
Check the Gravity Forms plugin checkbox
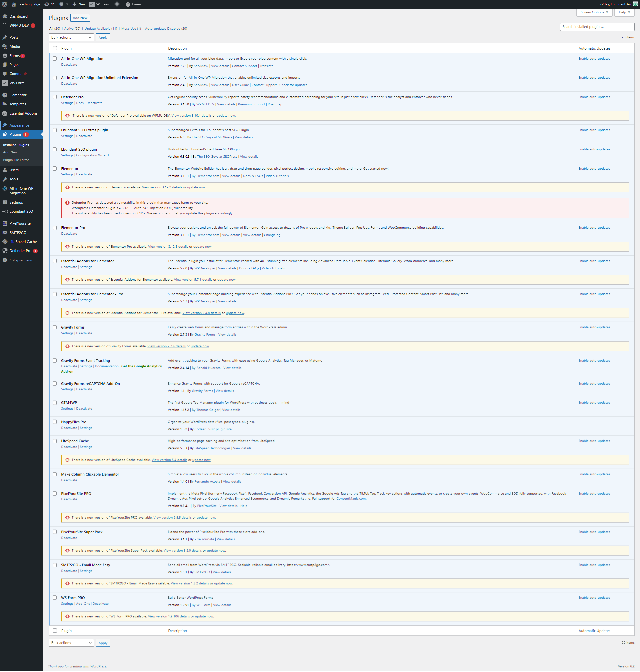55,327
